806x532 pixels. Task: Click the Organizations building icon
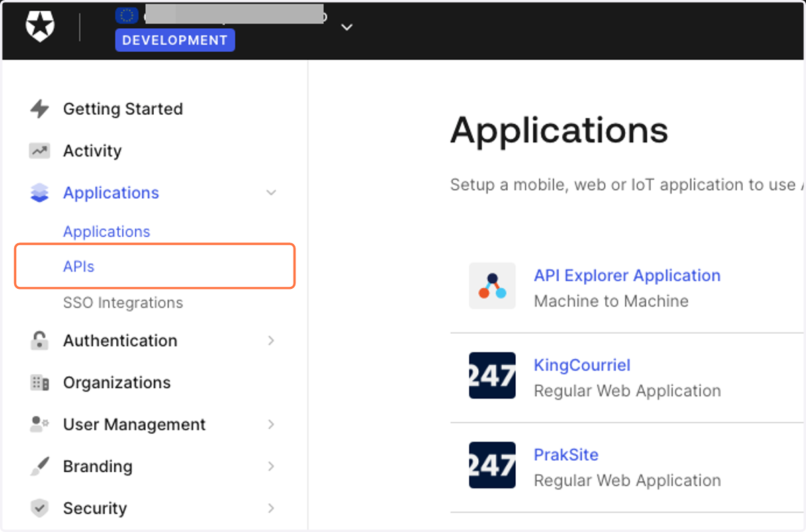tap(40, 383)
